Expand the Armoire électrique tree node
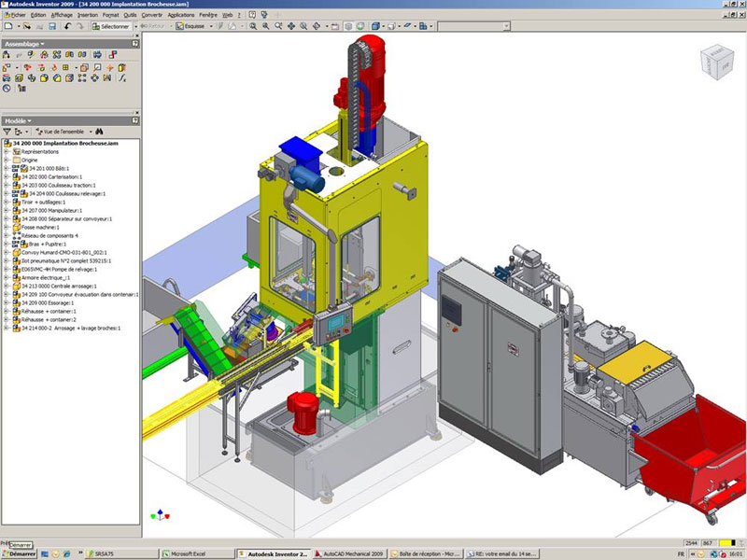The image size is (747, 560). 7,277
